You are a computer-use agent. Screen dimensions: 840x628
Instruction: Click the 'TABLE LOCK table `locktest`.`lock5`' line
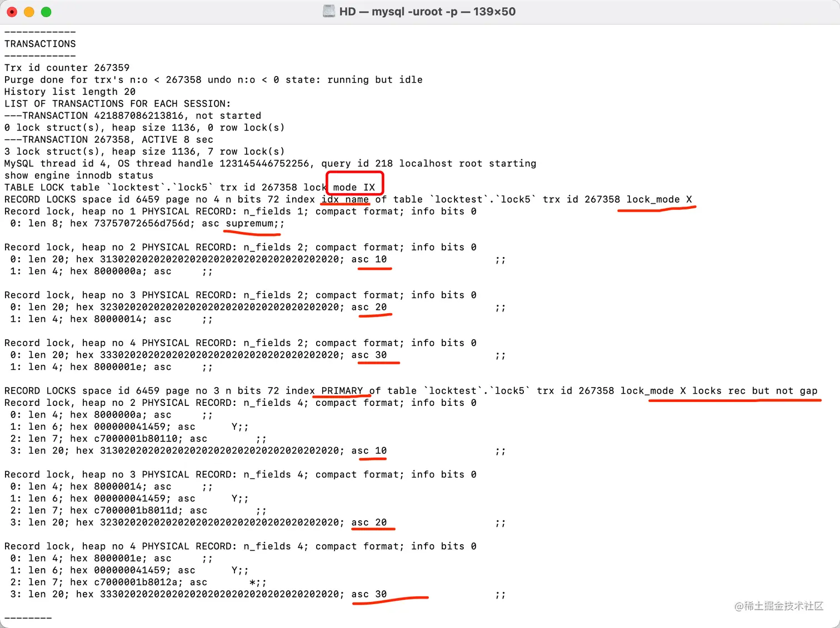coord(190,188)
